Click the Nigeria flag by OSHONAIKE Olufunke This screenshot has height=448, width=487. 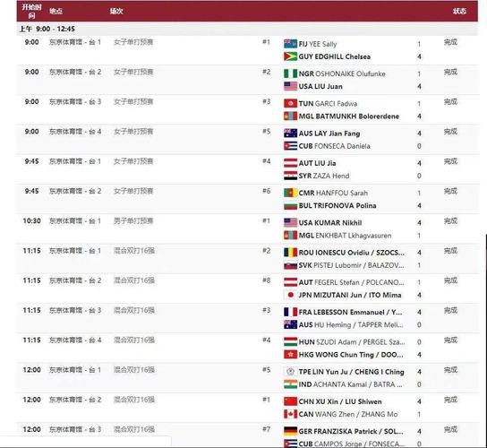(290, 73)
